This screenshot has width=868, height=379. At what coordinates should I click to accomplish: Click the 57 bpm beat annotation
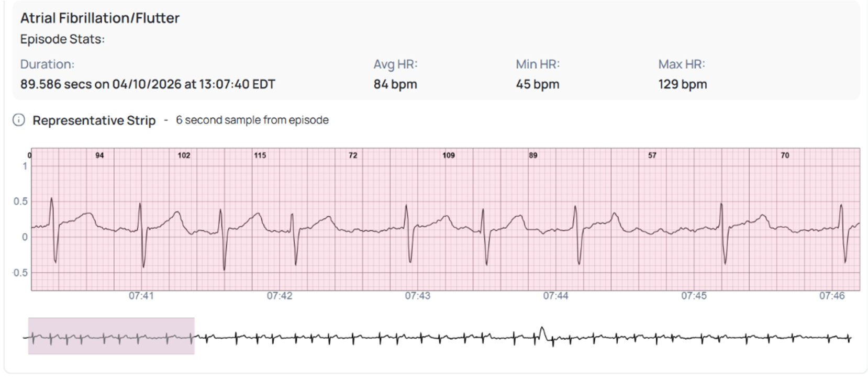[x=652, y=155]
